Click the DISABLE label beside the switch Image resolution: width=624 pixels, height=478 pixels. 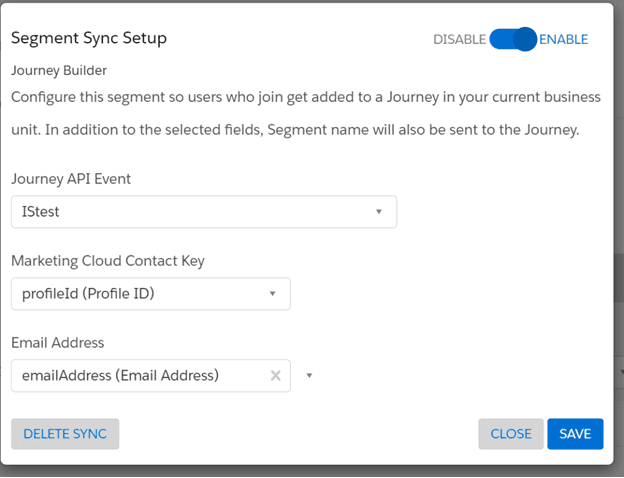pyautogui.click(x=459, y=40)
